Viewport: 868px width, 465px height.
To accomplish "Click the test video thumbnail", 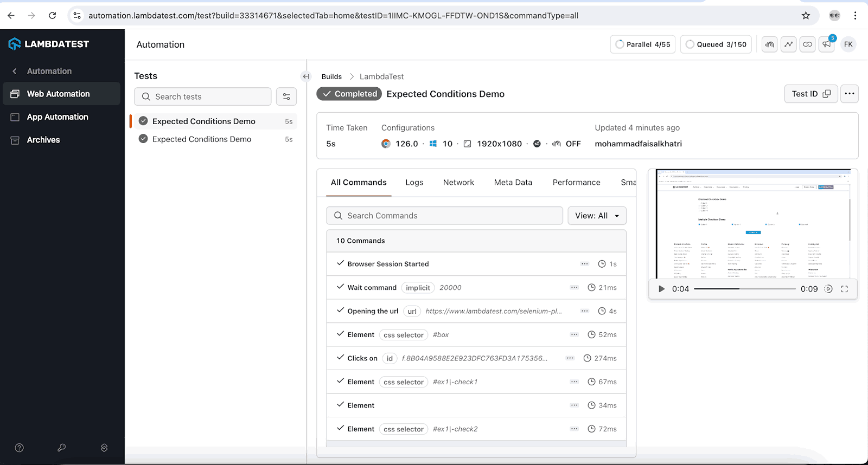I will click(753, 224).
